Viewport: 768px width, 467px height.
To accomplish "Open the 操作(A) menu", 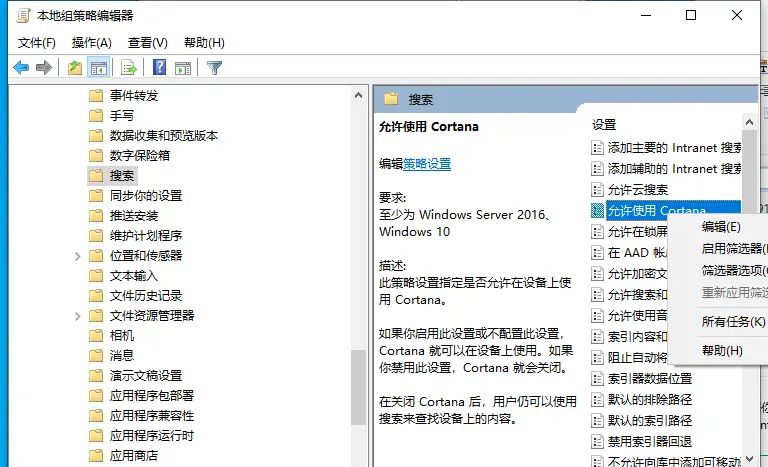I will [92, 43].
